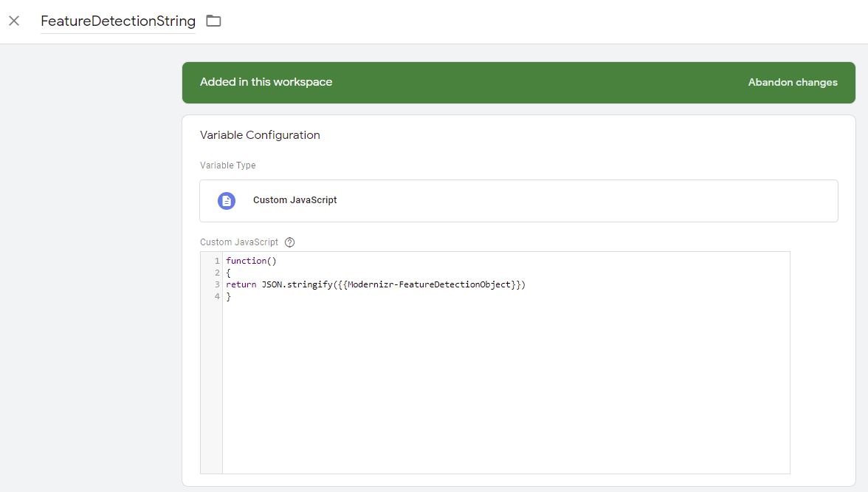Click the Custom JavaScript field label
Image resolution: width=868 pixels, height=492 pixels.
click(238, 242)
